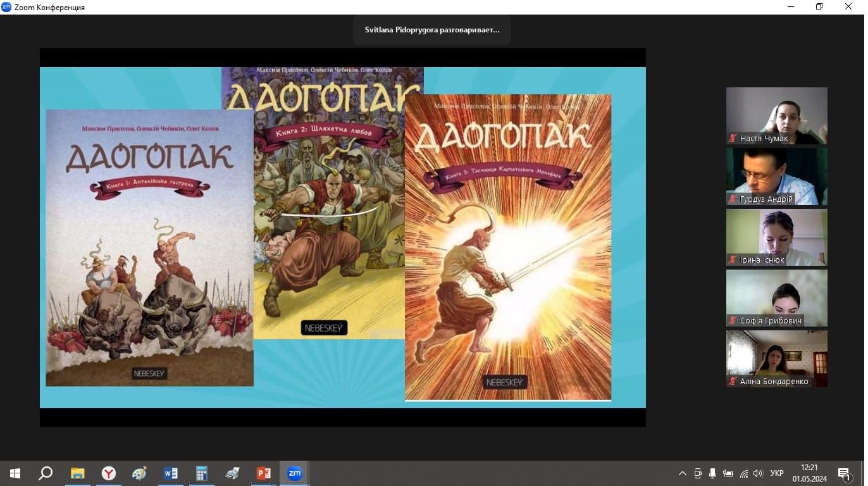Click the Даогопак Книга 3 book cover

508,247
